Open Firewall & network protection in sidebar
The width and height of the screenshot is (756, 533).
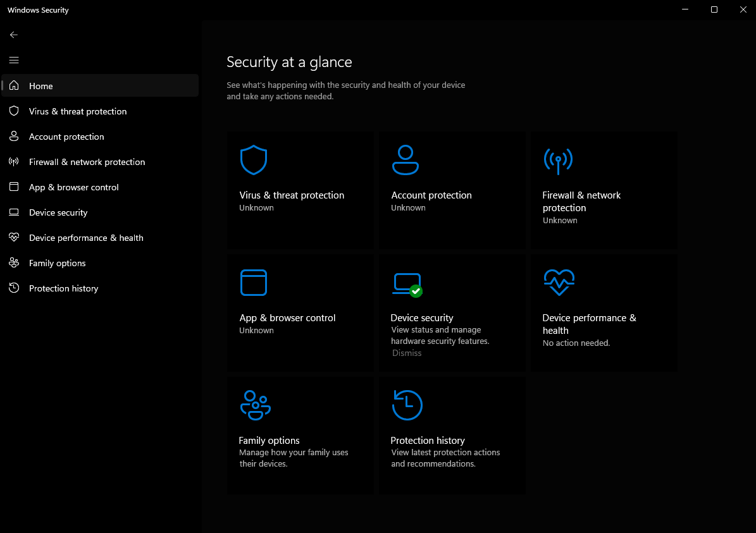pyautogui.click(x=100, y=161)
